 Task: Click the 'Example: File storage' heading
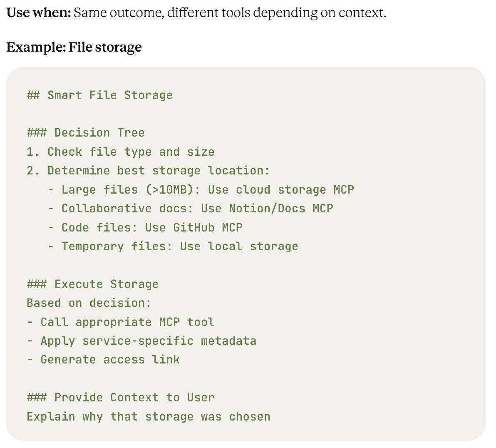click(x=74, y=47)
